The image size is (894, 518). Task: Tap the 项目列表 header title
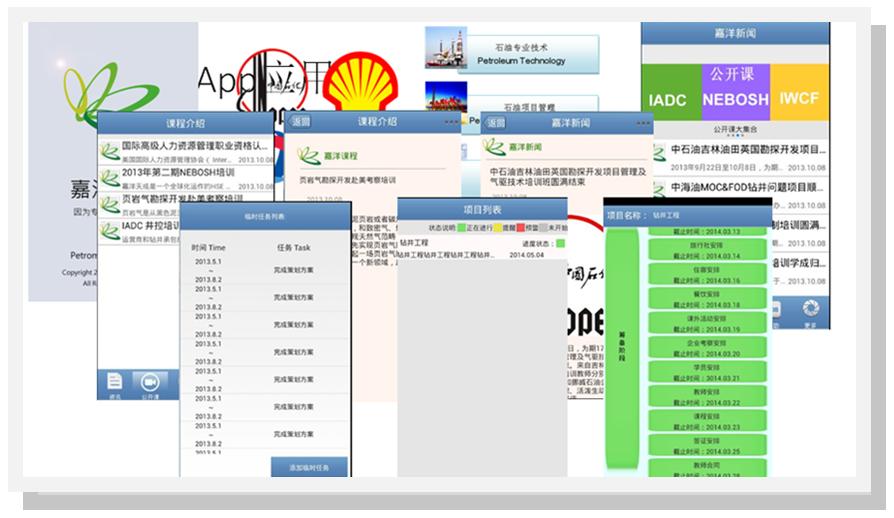482,210
